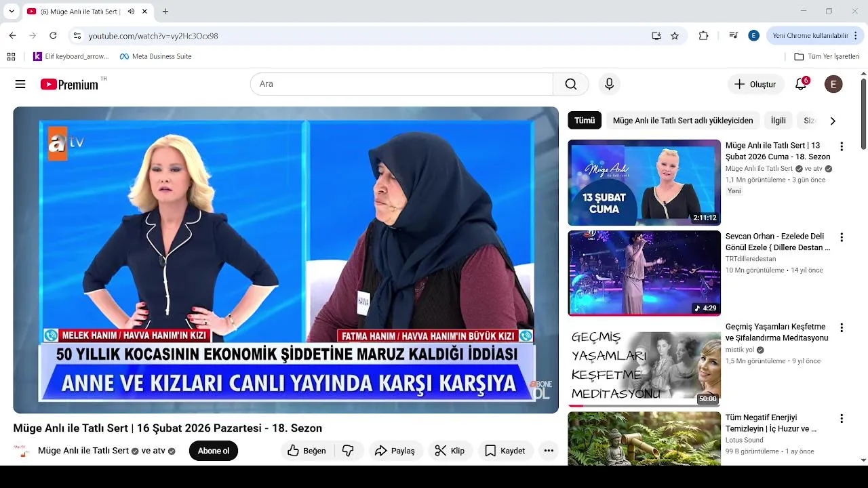The height and width of the screenshot is (488, 868).
Task: Dislike the video with thumbs-down icon
Action: [348, 451]
